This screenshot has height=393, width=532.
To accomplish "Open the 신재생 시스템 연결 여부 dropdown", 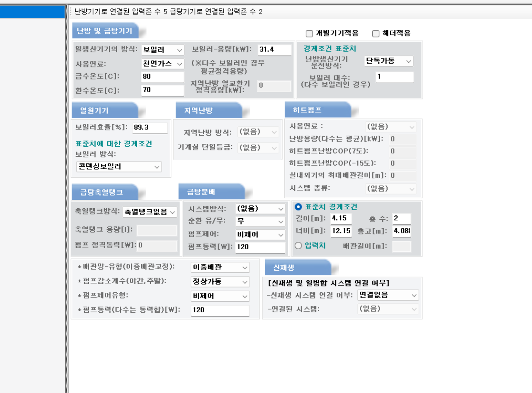I will pyautogui.click(x=388, y=295).
